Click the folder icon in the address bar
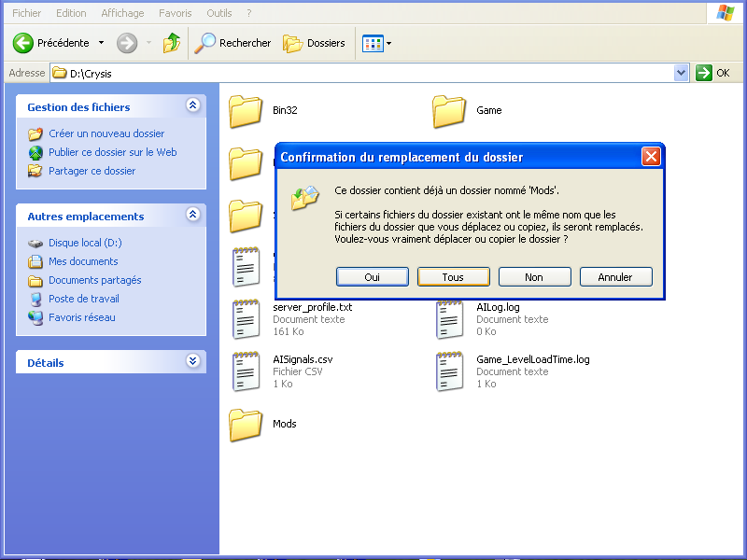Image resolution: width=747 pixels, height=560 pixels. [x=59, y=73]
